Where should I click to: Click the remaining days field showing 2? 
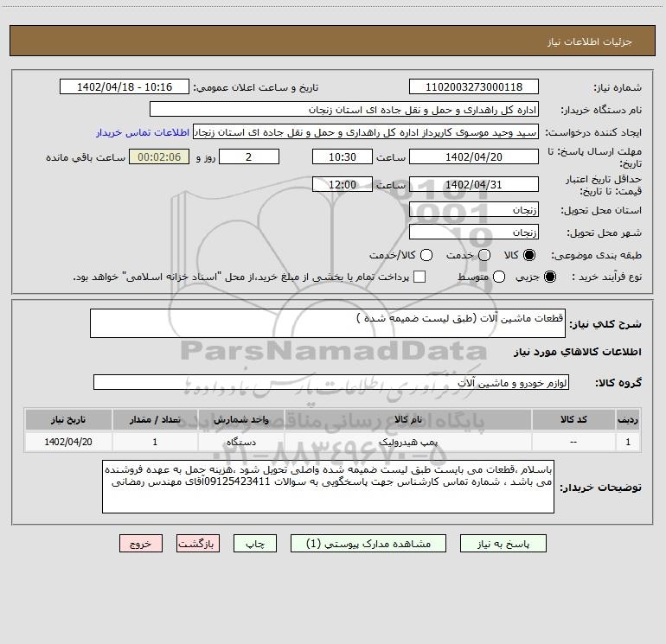pos(249,156)
